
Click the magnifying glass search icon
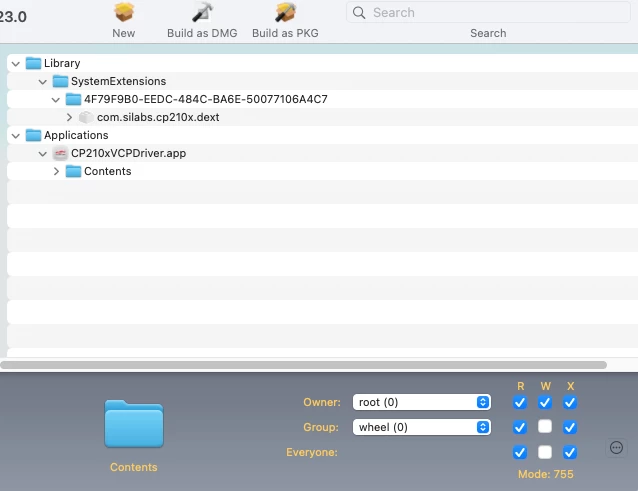pos(359,13)
